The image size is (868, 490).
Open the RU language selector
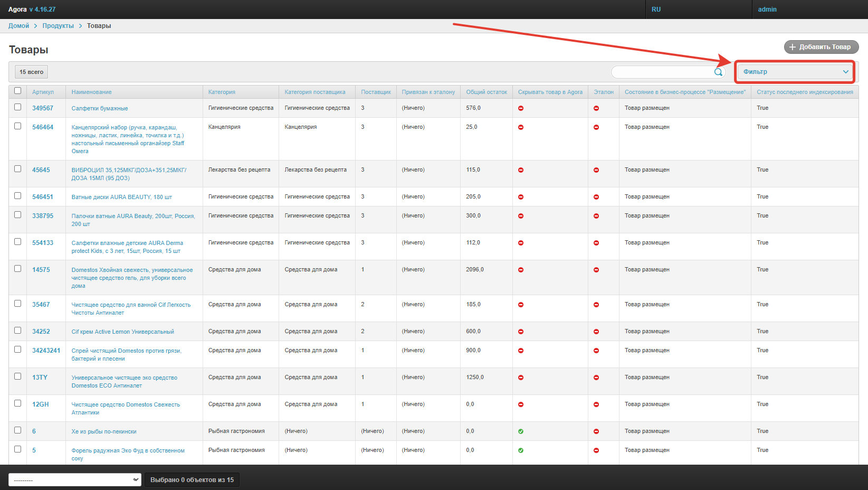pyautogui.click(x=656, y=10)
